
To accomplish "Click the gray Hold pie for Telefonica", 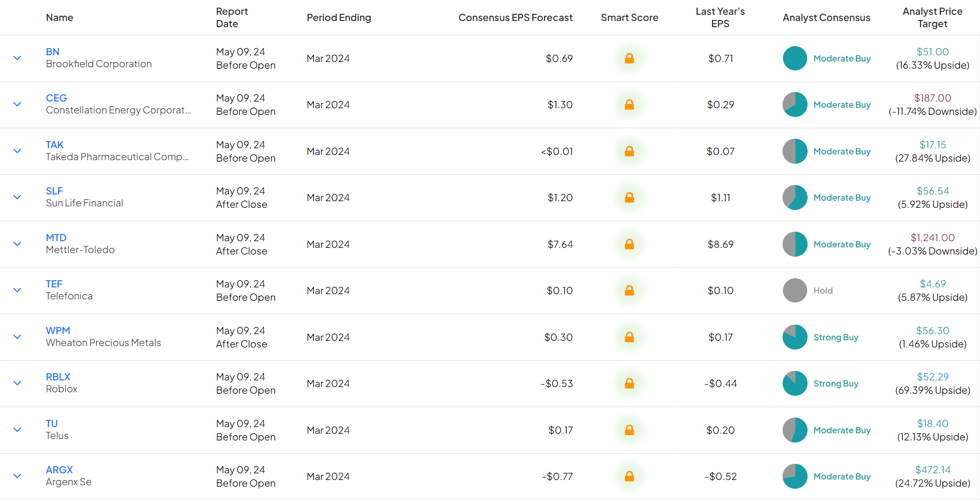I will (795, 290).
